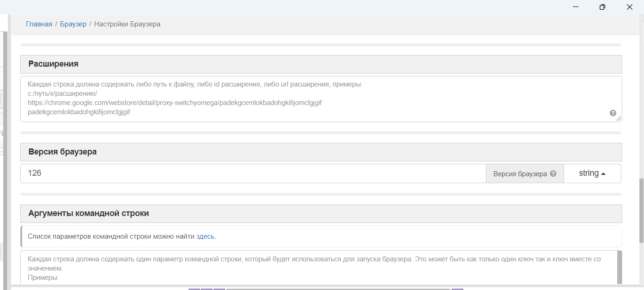
Task: Click inside the extensions text area
Action: tap(277, 99)
